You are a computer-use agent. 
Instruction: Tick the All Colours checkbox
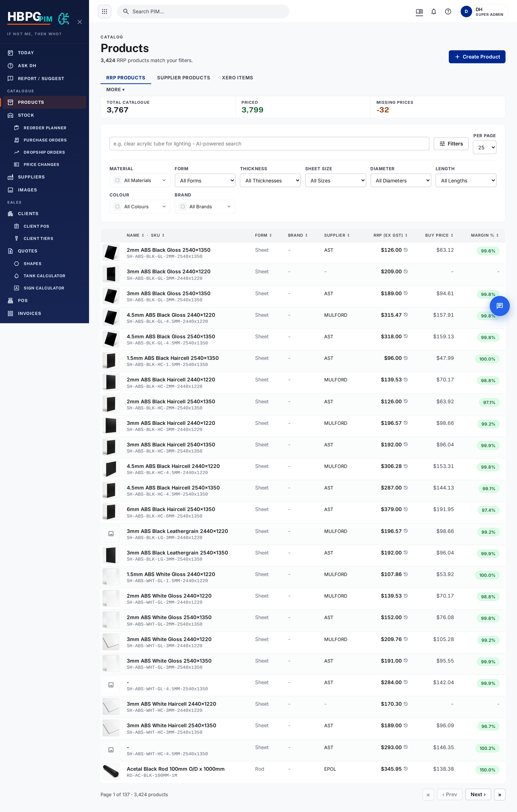coord(117,206)
